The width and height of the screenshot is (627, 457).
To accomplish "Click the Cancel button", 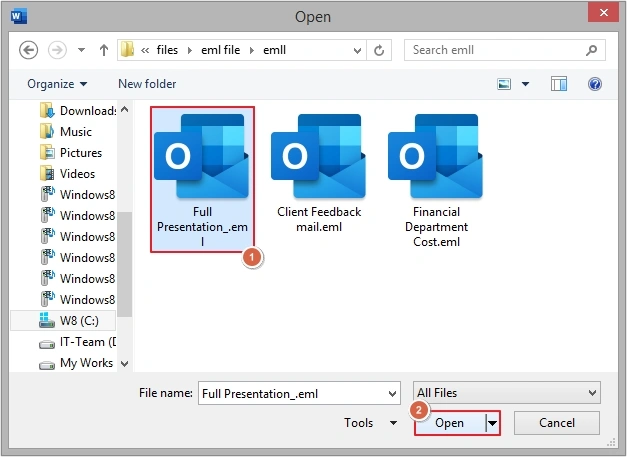I will [557, 423].
